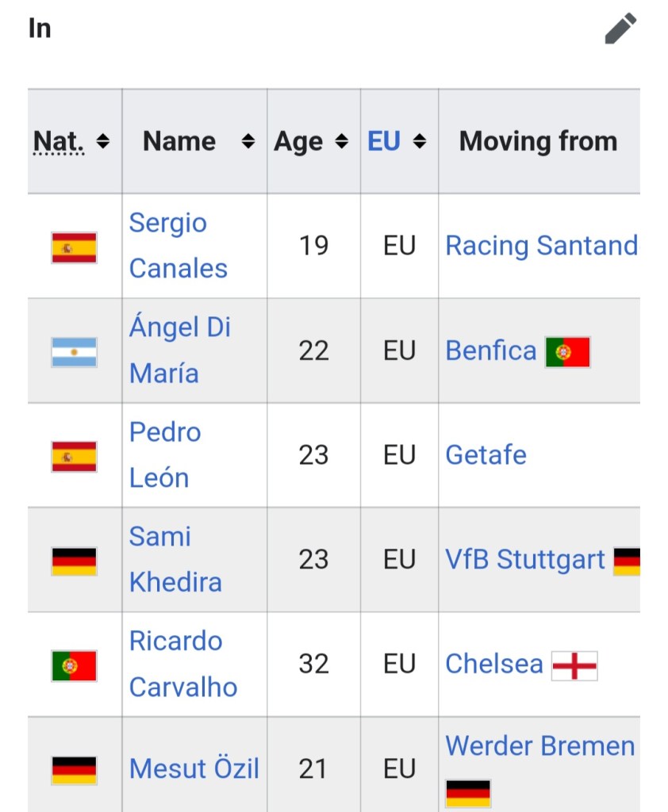Open the EU header link
The image size is (668, 812).
pyautogui.click(x=384, y=141)
